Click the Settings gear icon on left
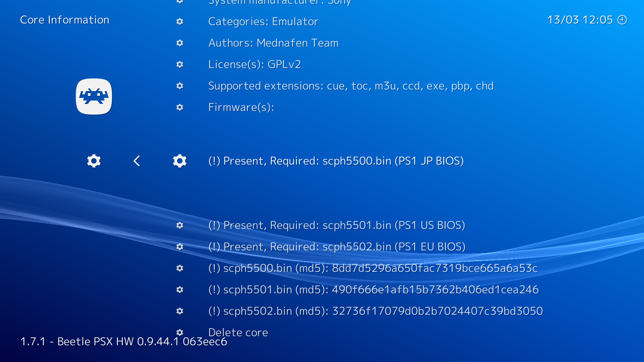This screenshot has height=362, width=644. [94, 161]
